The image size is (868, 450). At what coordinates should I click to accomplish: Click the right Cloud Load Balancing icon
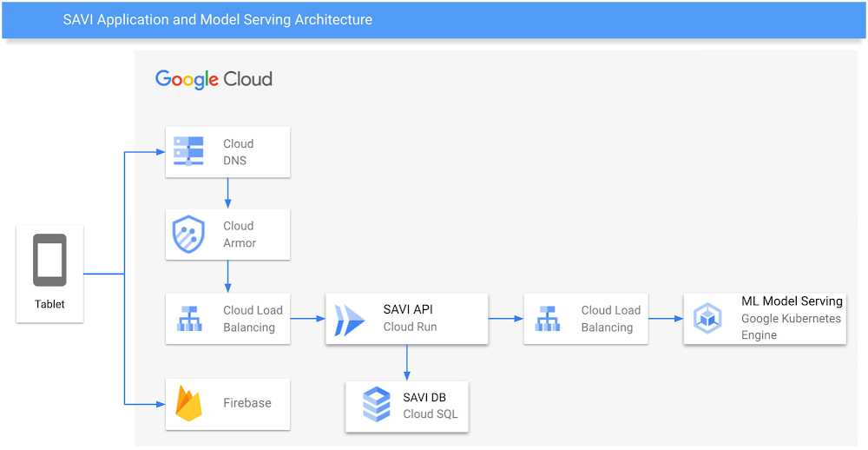point(547,319)
